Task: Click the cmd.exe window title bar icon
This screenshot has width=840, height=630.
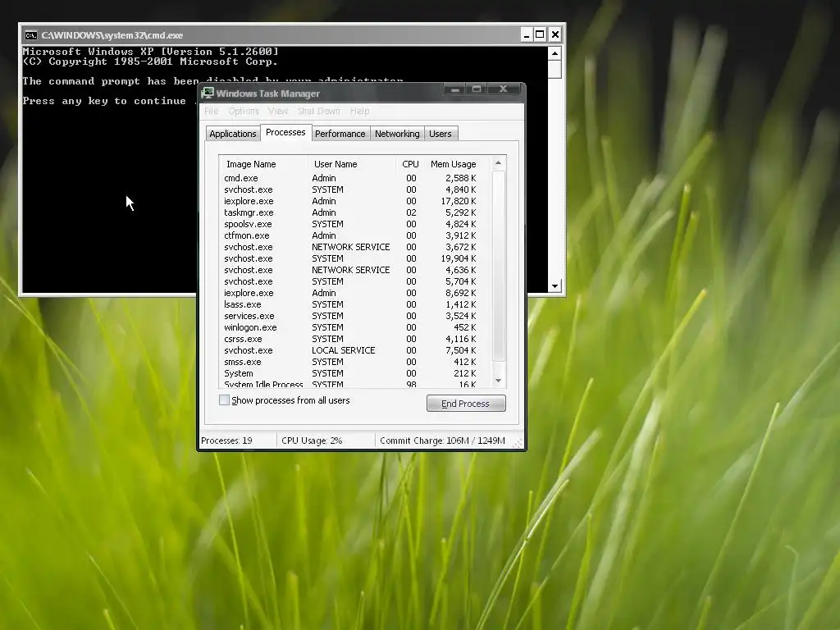Action: click(x=30, y=35)
